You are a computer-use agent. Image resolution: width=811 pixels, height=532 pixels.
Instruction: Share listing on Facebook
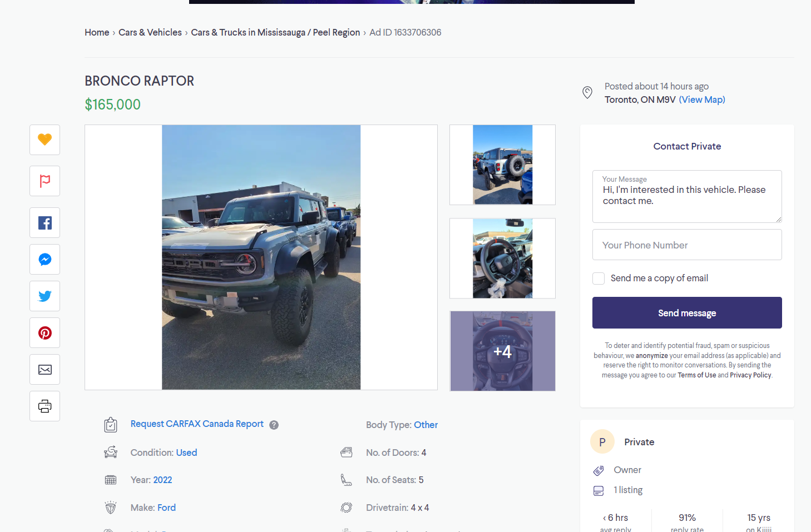pos(44,223)
